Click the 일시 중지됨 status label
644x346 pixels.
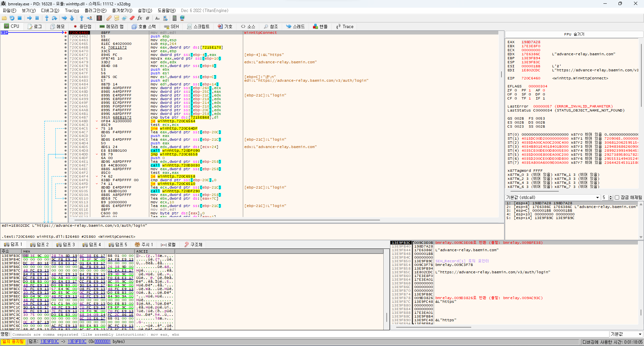click(13, 342)
